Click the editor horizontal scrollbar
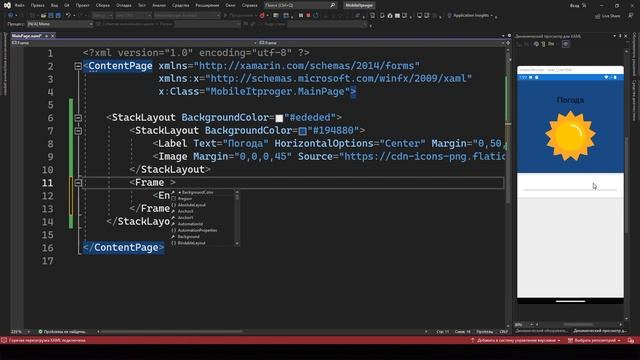The image size is (640, 360). [261, 331]
